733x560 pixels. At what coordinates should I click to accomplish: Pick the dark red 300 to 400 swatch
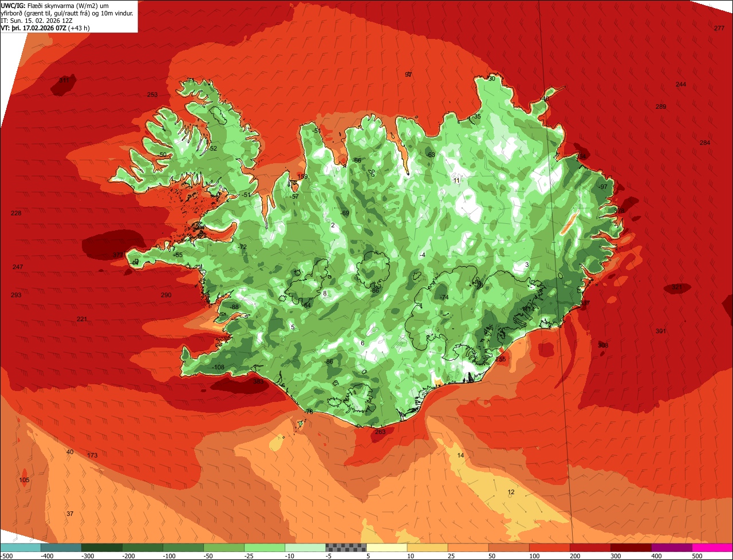point(630,547)
